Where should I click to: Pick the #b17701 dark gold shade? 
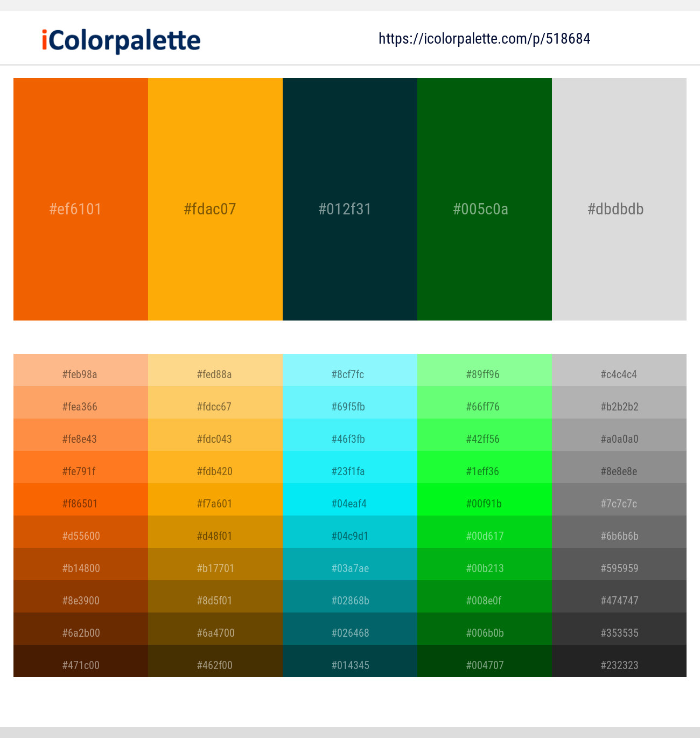coord(215,564)
